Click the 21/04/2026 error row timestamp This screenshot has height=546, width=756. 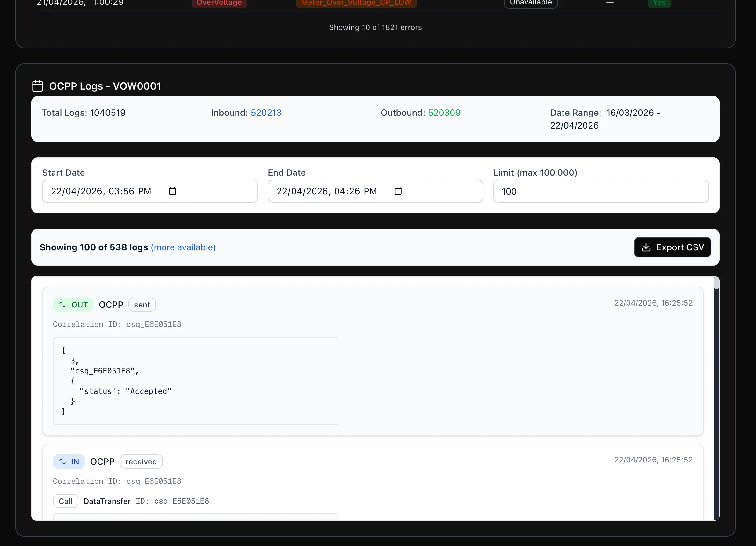[80, 3]
